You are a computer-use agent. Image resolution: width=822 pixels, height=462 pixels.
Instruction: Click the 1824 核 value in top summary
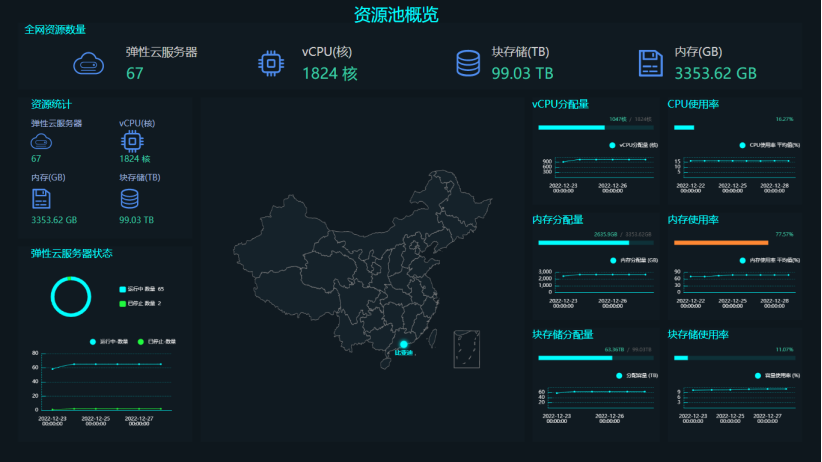[x=330, y=73]
